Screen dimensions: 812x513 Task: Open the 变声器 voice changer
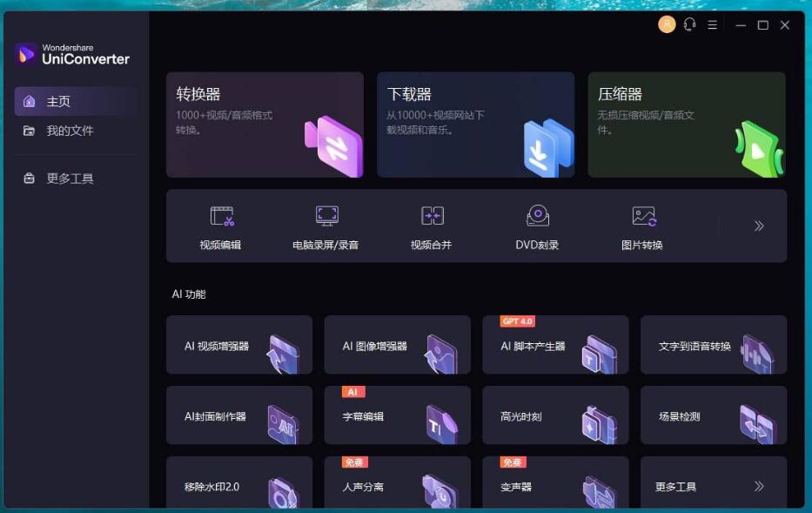coord(554,485)
